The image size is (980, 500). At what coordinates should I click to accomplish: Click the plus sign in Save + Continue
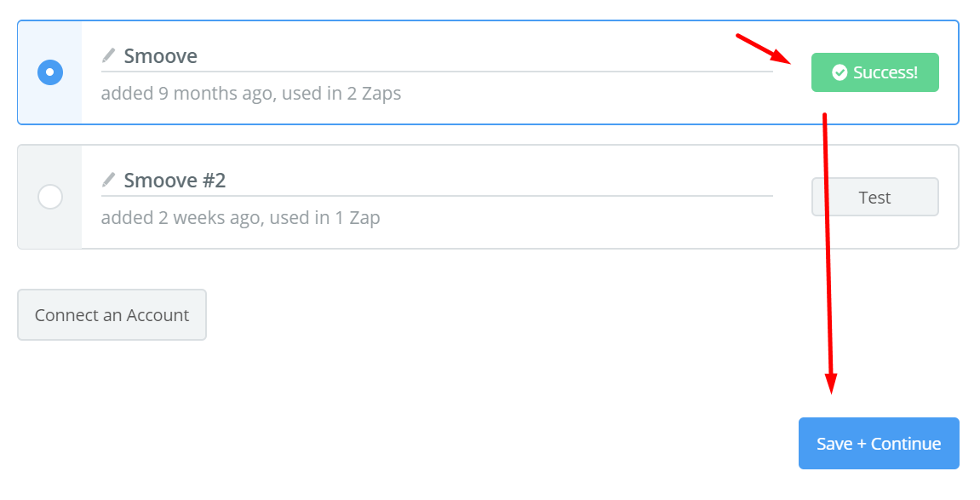pyautogui.click(x=862, y=444)
